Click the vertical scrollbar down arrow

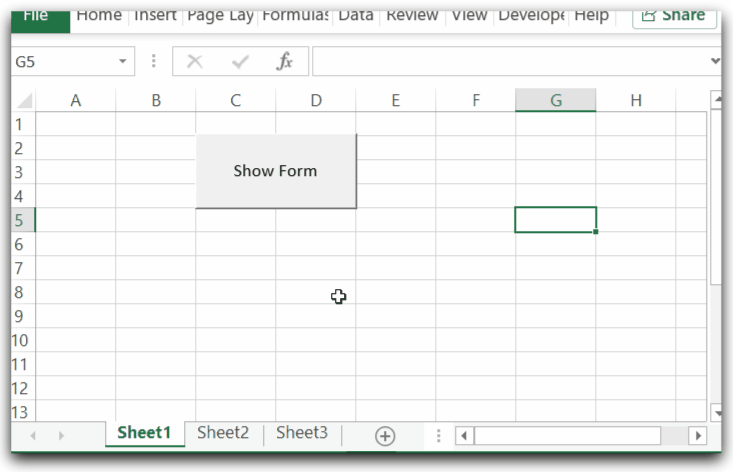pyautogui.click(x=716, y=413)
